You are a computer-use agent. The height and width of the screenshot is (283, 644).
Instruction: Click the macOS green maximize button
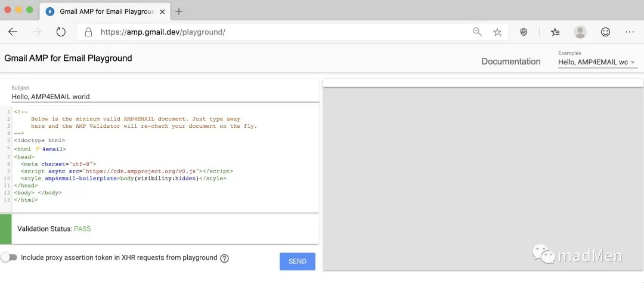30,10
